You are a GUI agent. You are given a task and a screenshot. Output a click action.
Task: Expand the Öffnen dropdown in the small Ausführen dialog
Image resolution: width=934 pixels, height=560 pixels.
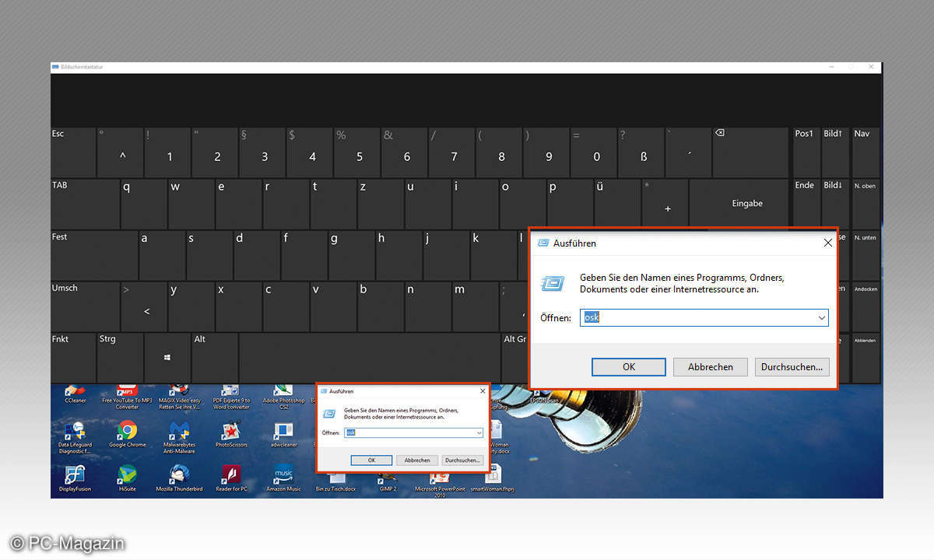(x=479, y=433)
